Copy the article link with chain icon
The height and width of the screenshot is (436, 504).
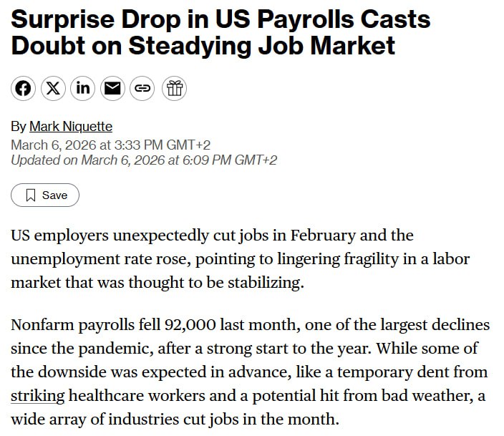click(x=142, y=88)
